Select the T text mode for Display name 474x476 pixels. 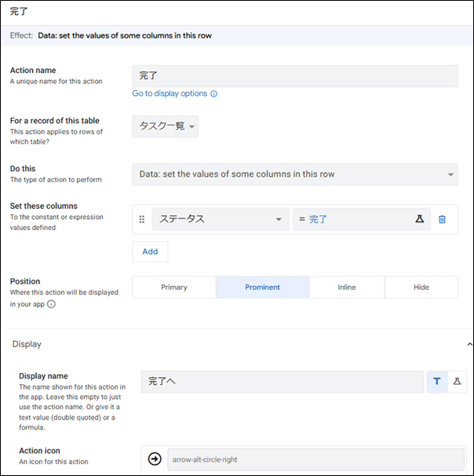click(x=436, y=381)
